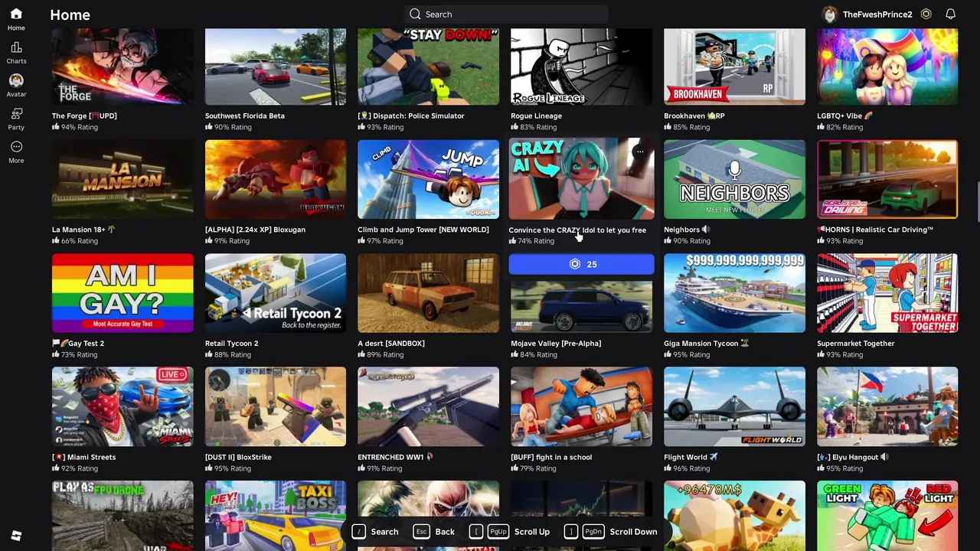The image size is (980, 551).
Task: Open La Mansion 18+ thumbnail
Action: coord(122,179)
